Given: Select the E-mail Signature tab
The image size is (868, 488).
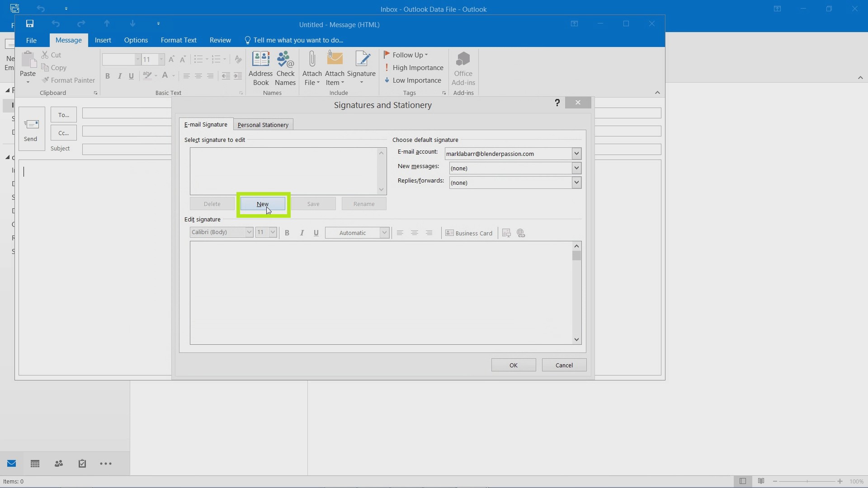Looking at the screenshot, I should (x=206, y=125).
